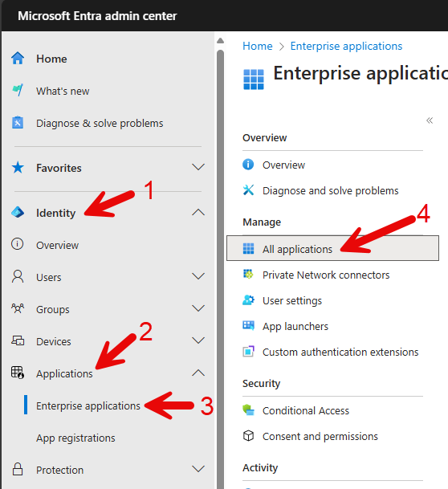Open the Identity Overview sidebar item
Image resolution: width=448 pixels, height=489 pixels.
tap(57, 245)
